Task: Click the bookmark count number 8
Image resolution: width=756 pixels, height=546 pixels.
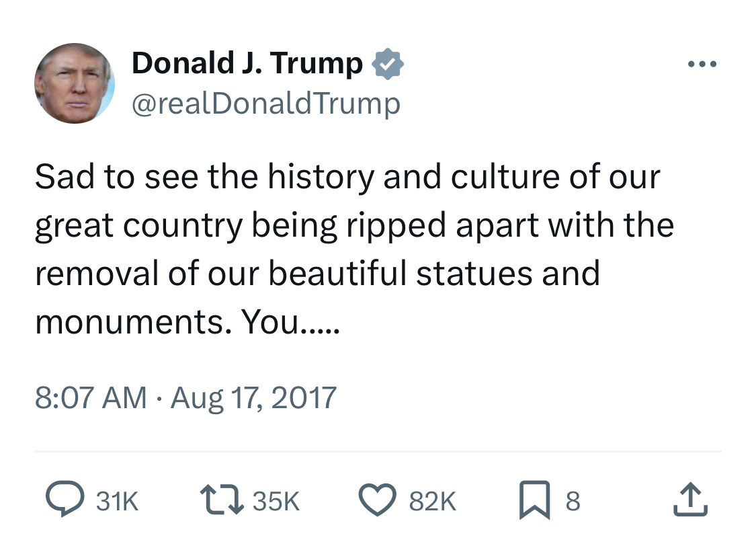Action: 572,501
